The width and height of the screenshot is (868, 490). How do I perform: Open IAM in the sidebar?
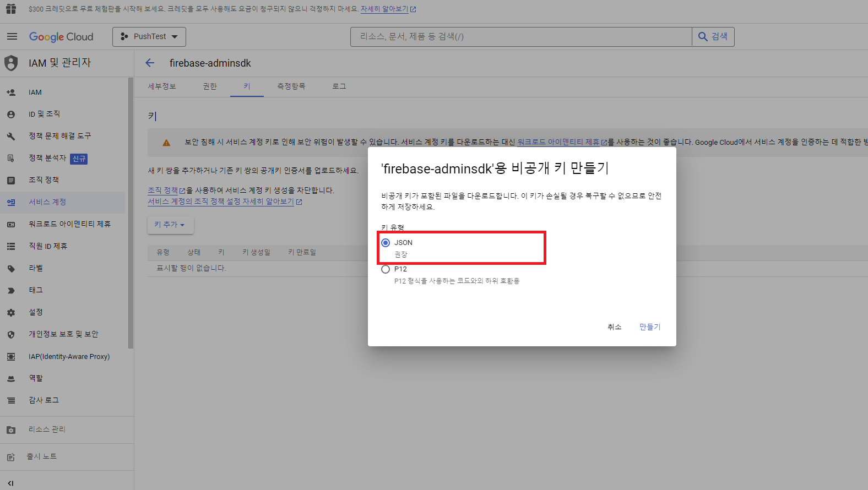[63, 92]
